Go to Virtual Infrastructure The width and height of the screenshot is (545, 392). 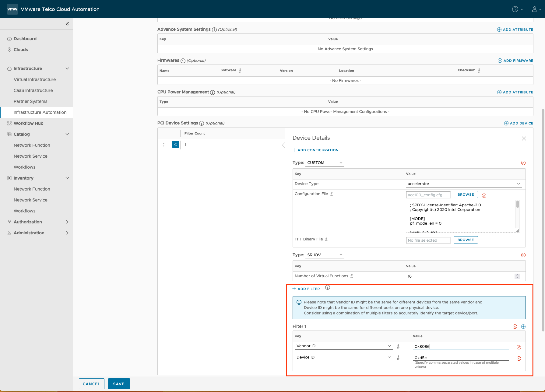tap(35, 79)
